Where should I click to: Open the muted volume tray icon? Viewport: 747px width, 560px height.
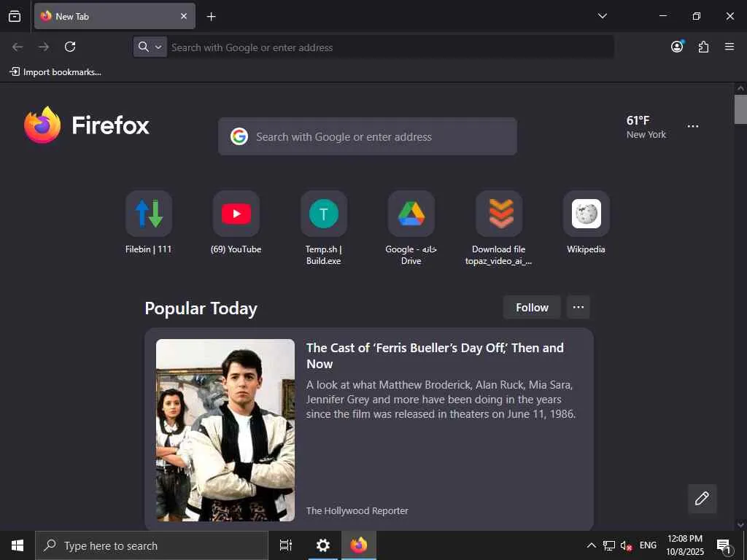(626, 546)
